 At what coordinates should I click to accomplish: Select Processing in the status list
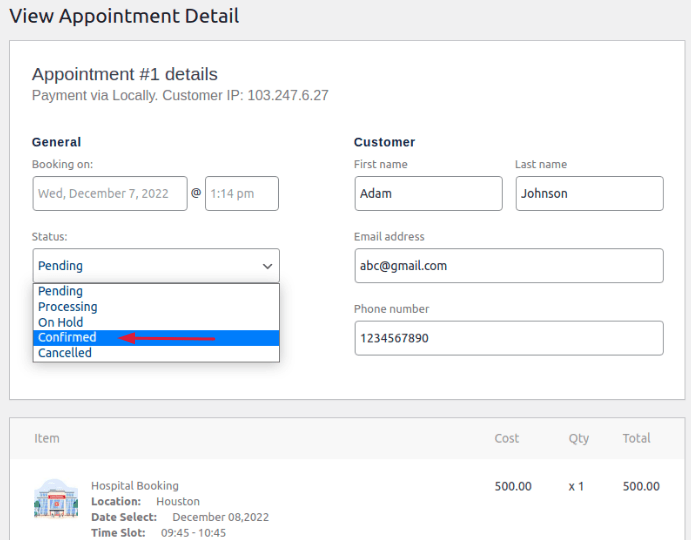67,307
